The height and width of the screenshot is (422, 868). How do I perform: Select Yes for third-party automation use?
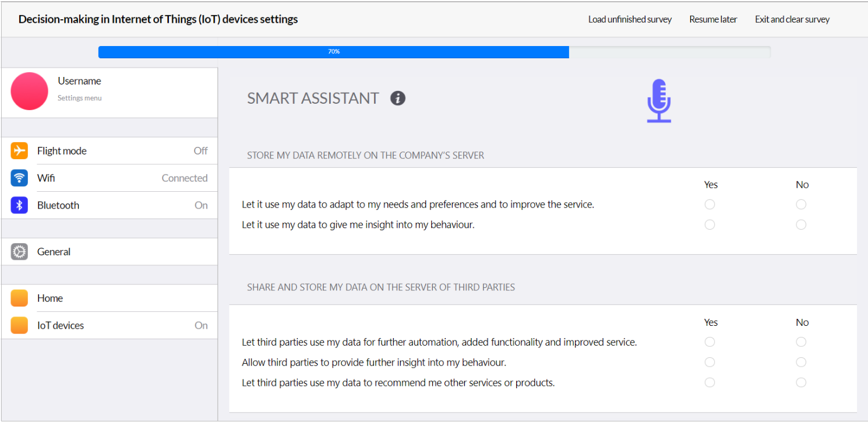(x=710, y=342)
